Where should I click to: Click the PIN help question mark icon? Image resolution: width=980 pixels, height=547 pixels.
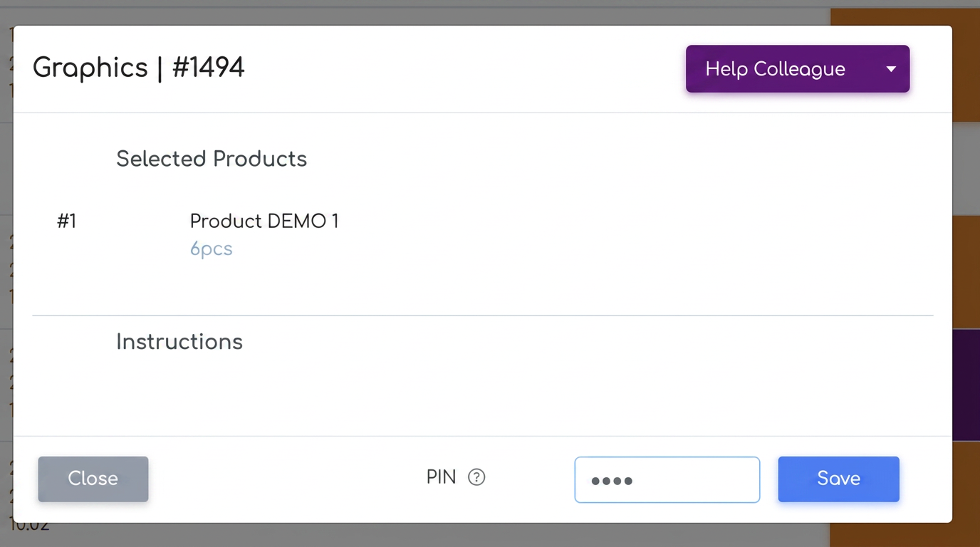click(476, 477)
